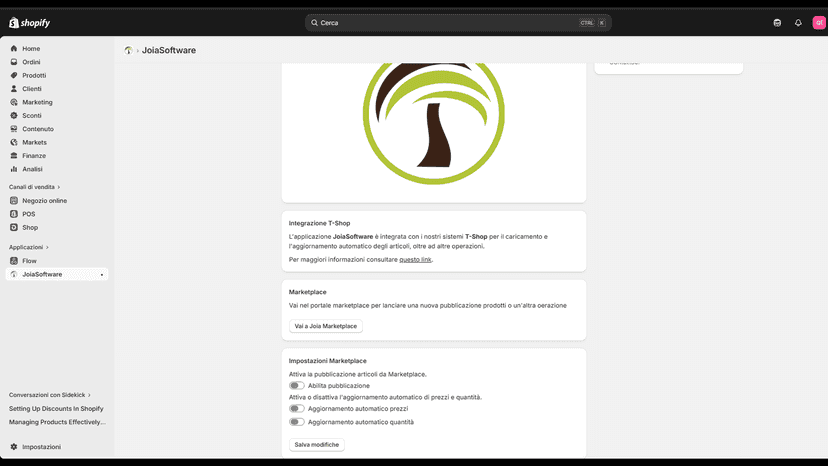Open the Ordini icon in sidebar
The image size is (828, 466).
coord(14,62)
